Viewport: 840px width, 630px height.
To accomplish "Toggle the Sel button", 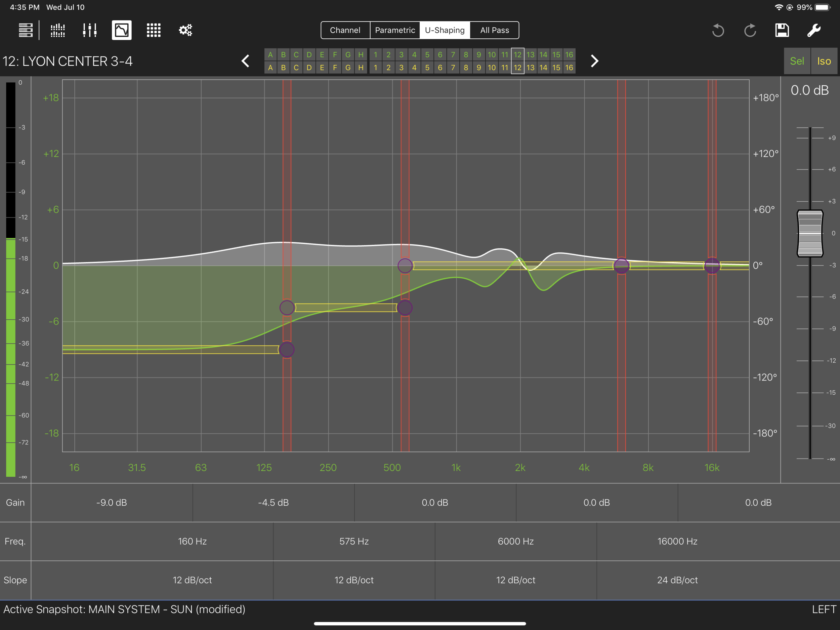I will click(797, 61).
